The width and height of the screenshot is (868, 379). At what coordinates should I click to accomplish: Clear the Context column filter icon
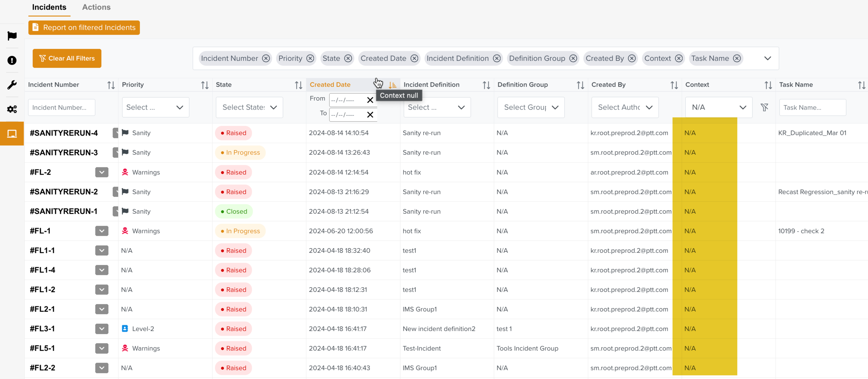tap(764, 107)
